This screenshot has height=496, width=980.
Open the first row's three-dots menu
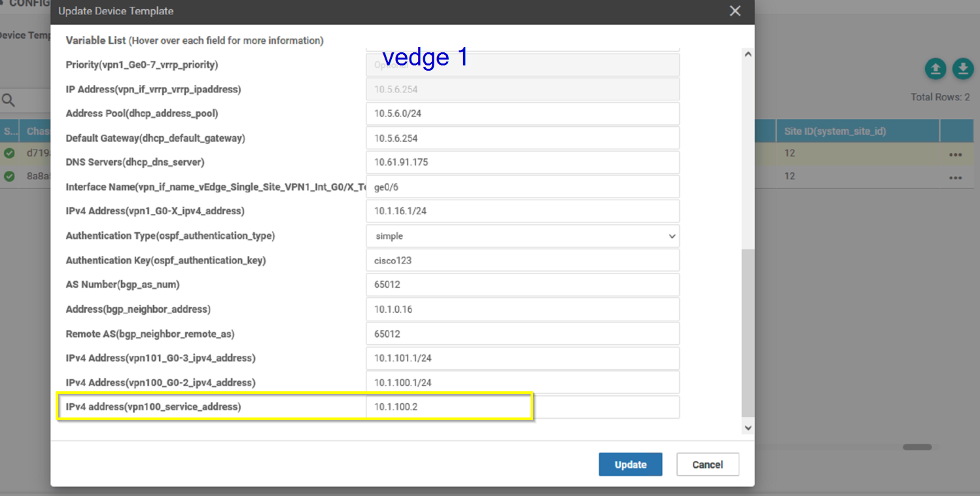coord(955,155)
